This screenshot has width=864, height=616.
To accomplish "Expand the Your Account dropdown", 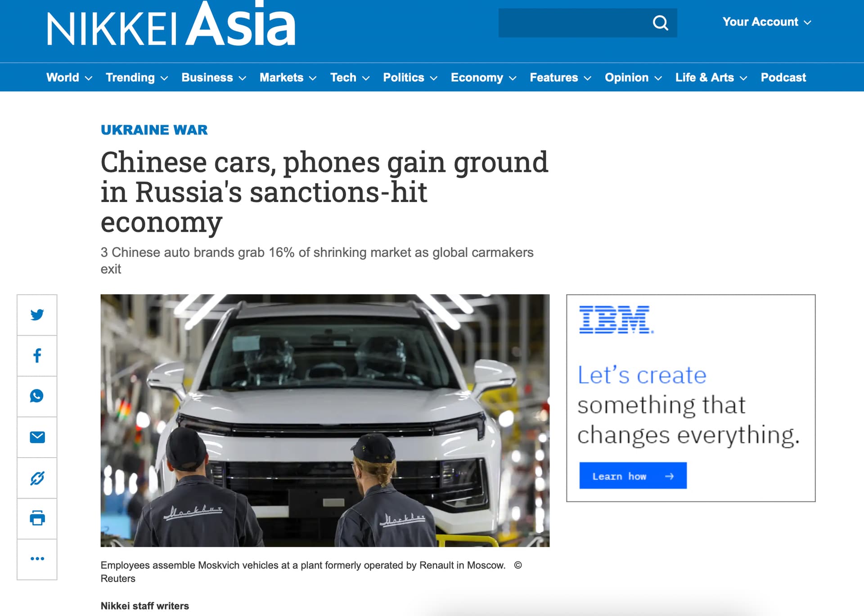I will (767, 22).
